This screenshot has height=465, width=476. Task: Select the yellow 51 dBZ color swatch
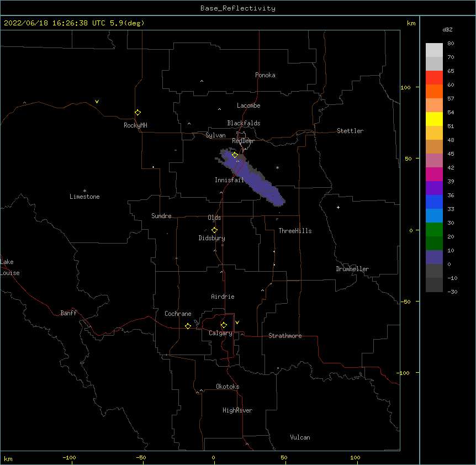click(x=434, y=119)
